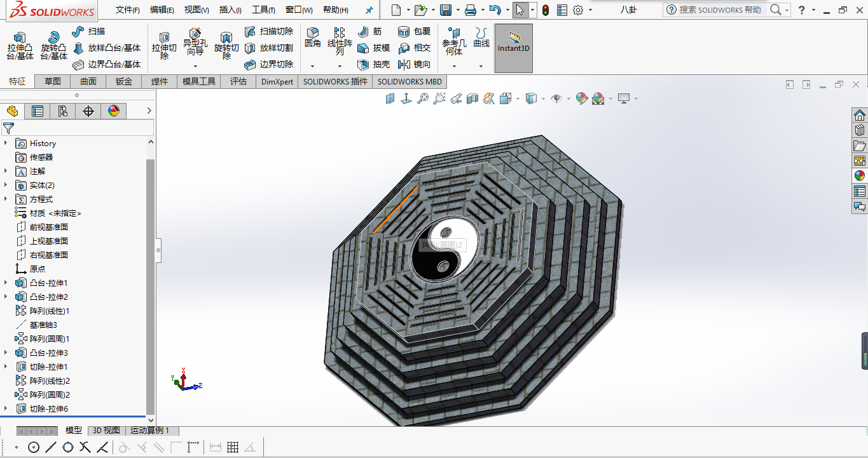Choose the Lofted Cut (放样切割) command
The height and width of the screenshot is (458, 868).
point(269,48)
